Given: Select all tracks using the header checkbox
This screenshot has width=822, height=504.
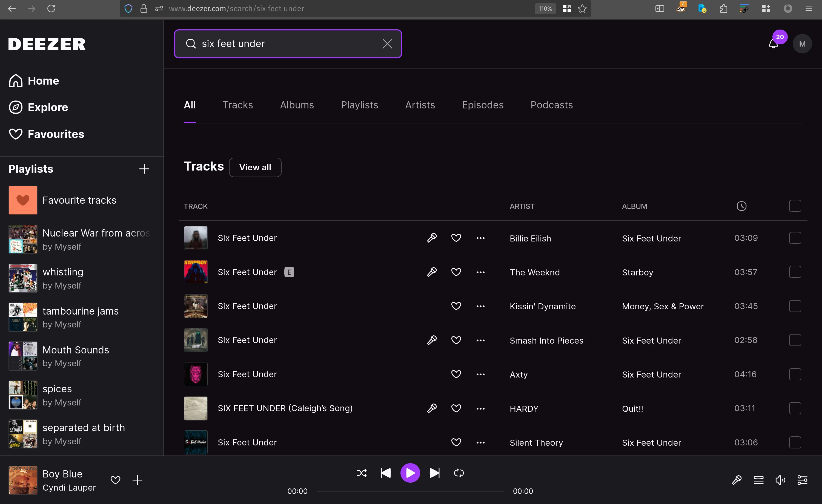Looking at the screenshot, I should (795, 206).
